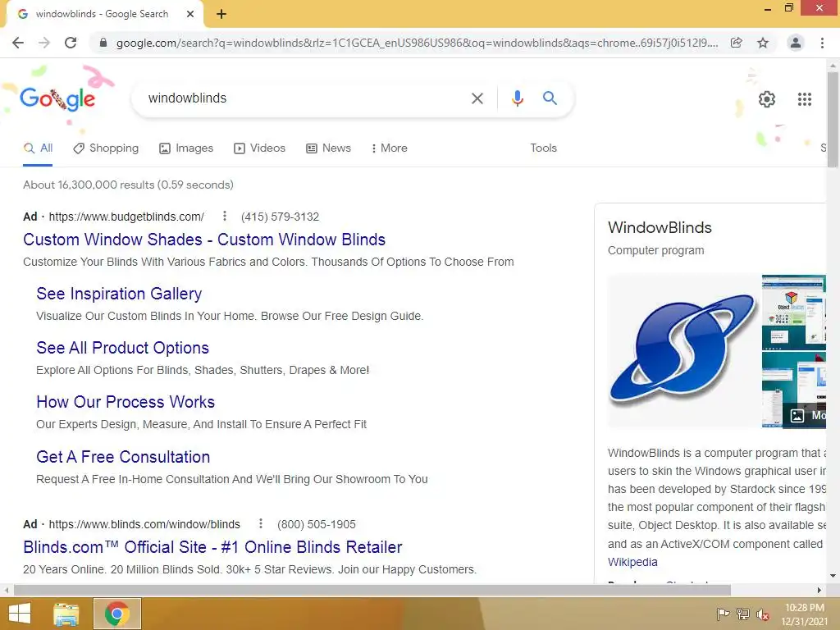Open Action Center flag tray icon
This screenshot has height=630, width=840.
(x=723, y=614)
